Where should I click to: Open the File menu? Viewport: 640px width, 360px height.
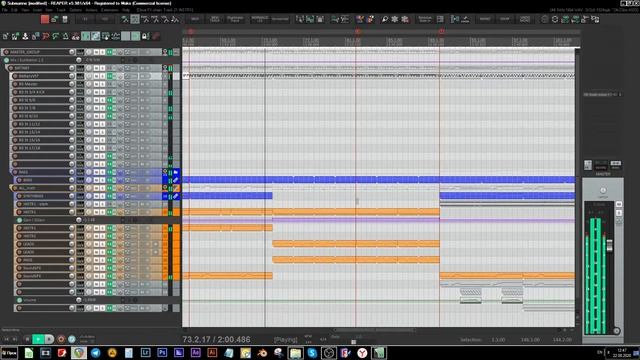(x=4, y=10)
